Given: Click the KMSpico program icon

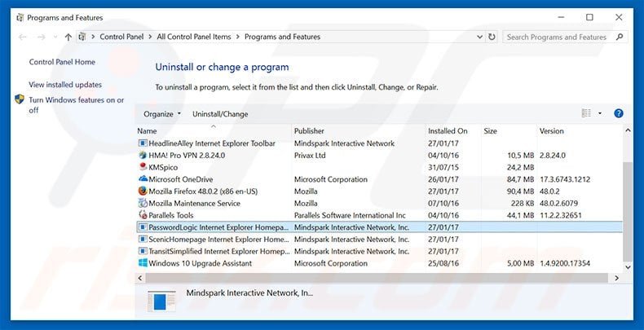Looking at the screenshot, I should coord(143,167).
